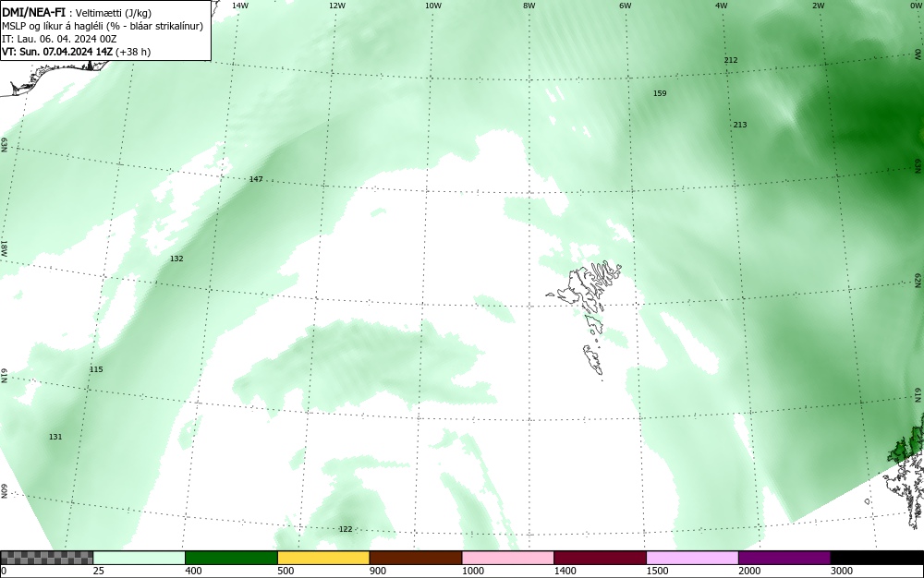Click the checkered 0–25 legend swatch
The width and height of the screenshot is (924, 578).
(46, 558)
